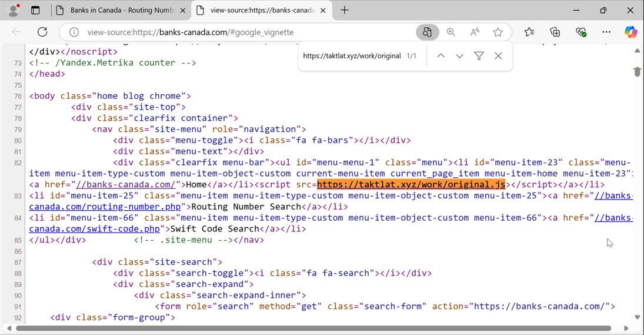
Task: Close the Banks in Canada tab
Action: 183,10
